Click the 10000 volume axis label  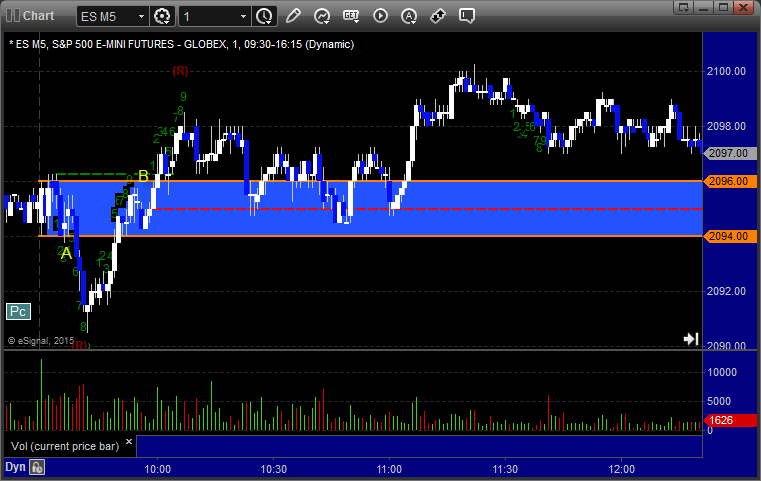pos(722,372)
